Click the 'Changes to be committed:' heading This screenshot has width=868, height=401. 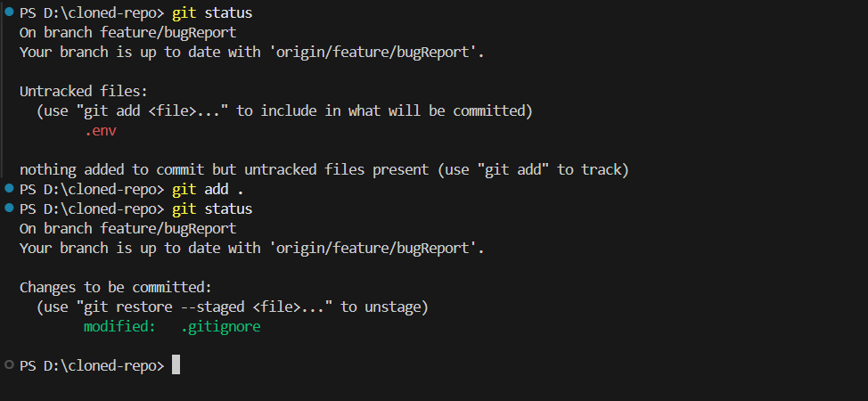116,287
